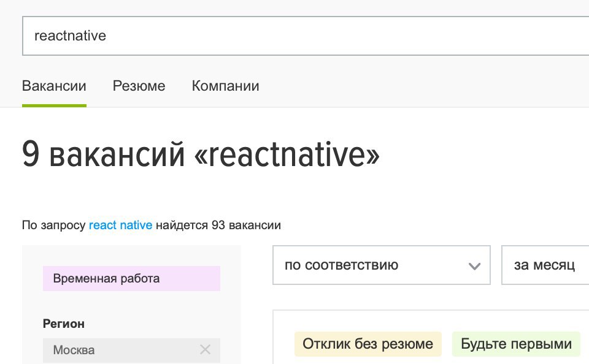The width and height of the screenshot is (589, 364).
Task: Remove the Москва region filter with X
Action: pos(205,350)
